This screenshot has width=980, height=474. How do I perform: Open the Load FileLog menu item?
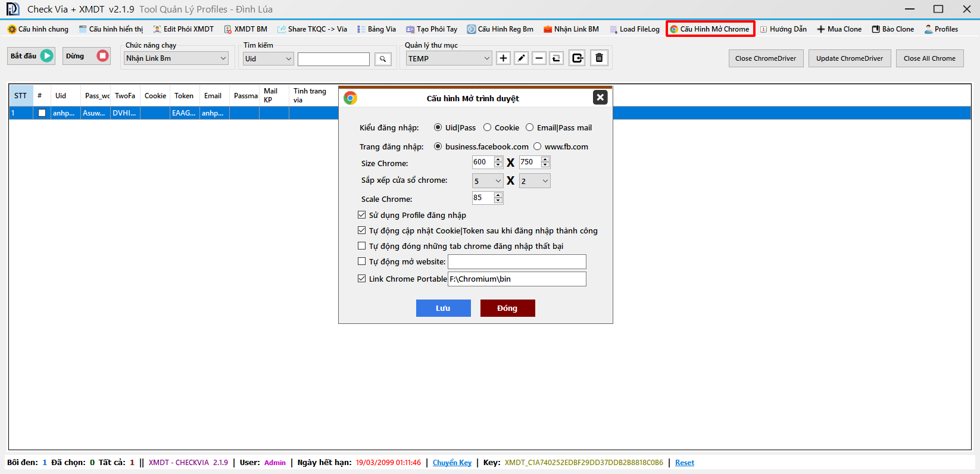coord(635,29)
